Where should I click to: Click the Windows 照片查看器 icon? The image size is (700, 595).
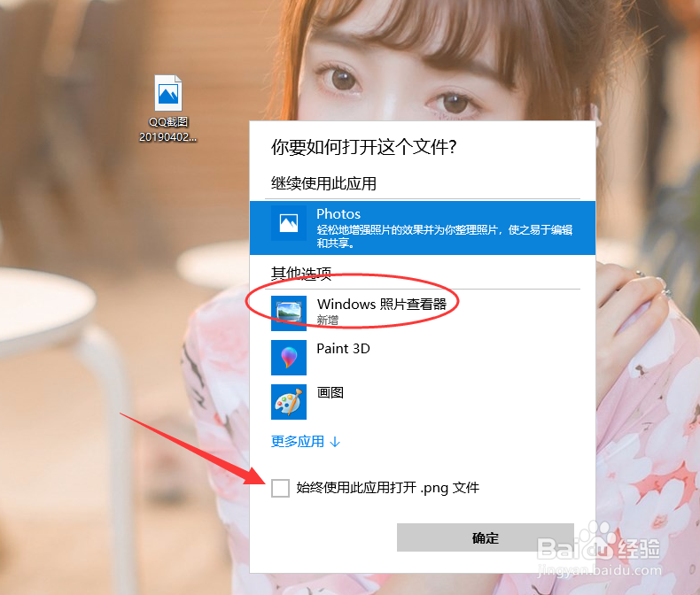pos(289,313)
